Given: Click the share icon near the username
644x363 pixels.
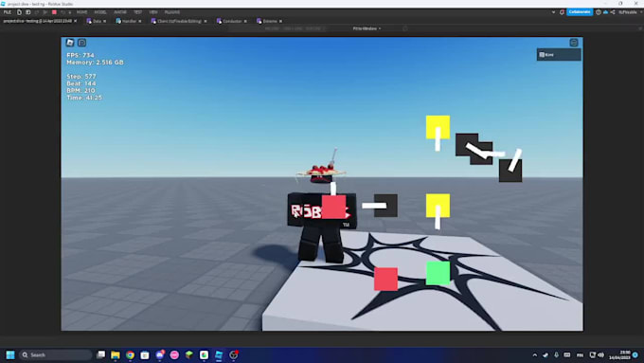Looking at the screenshot, I should (x=613, y=12).
